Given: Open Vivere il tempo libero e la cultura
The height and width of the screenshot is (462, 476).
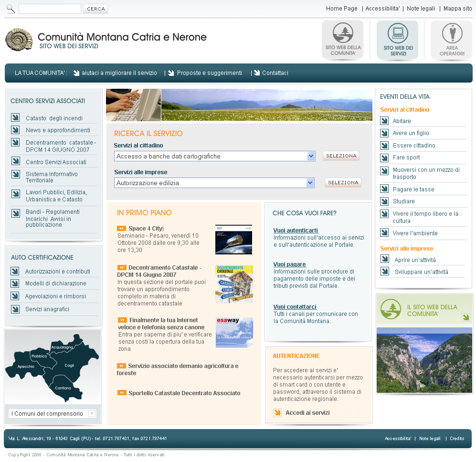Looking at the screenshot, I should tap(425, 217).
